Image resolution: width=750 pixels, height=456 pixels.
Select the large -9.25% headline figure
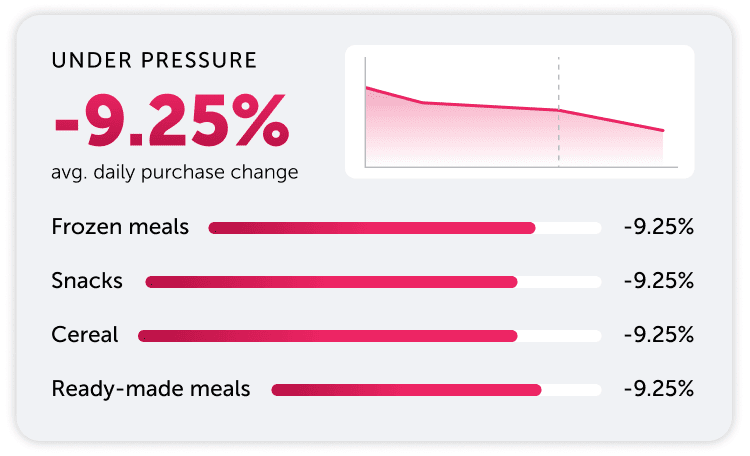(x=171, y=122)
